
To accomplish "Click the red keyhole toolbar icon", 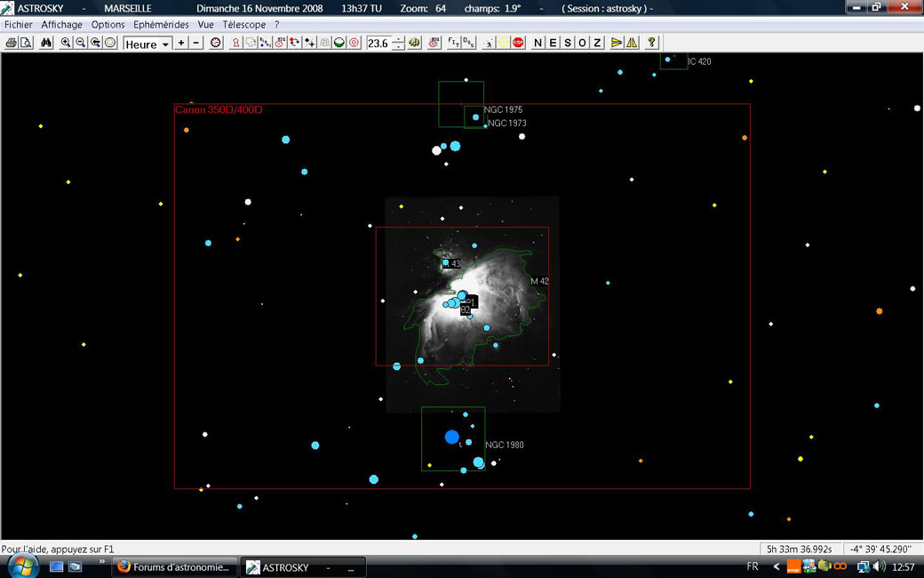I will point(235,43).
